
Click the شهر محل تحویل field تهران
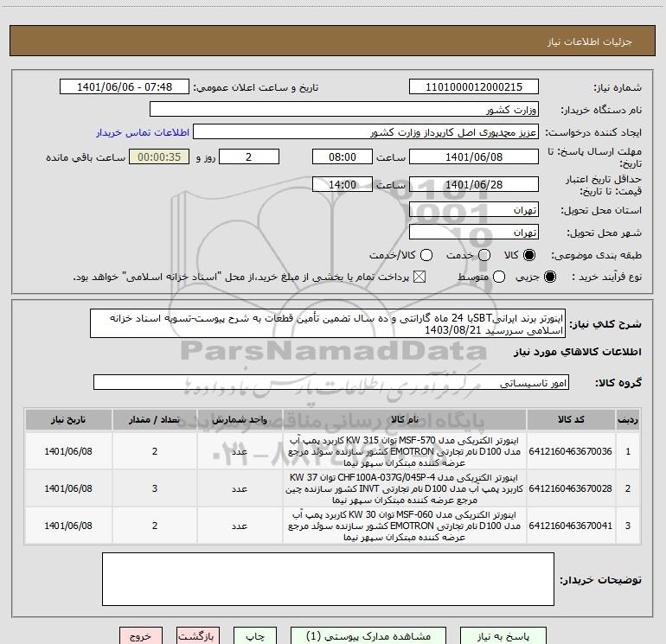click(x=474, y=232)
